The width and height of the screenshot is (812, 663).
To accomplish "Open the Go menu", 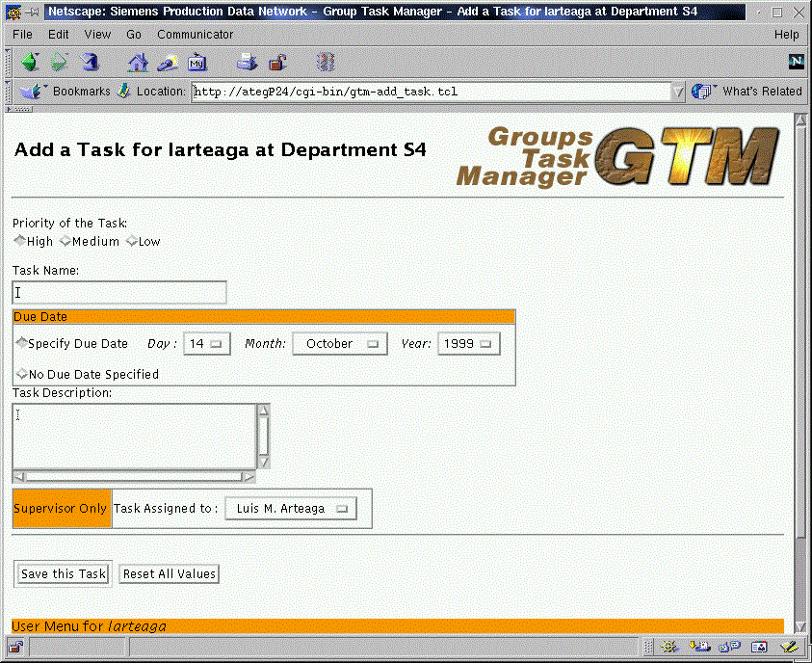I will (x=134, y=35).
